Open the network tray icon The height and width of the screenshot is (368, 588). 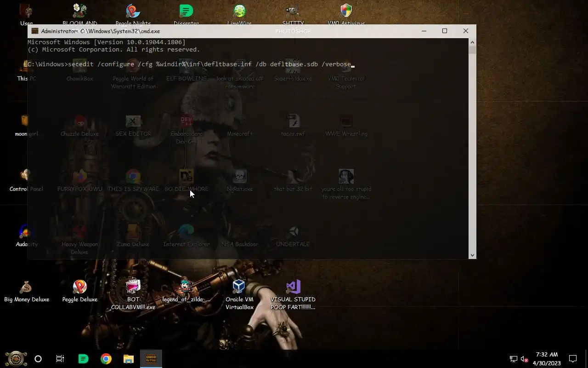[x=514, y=359]
